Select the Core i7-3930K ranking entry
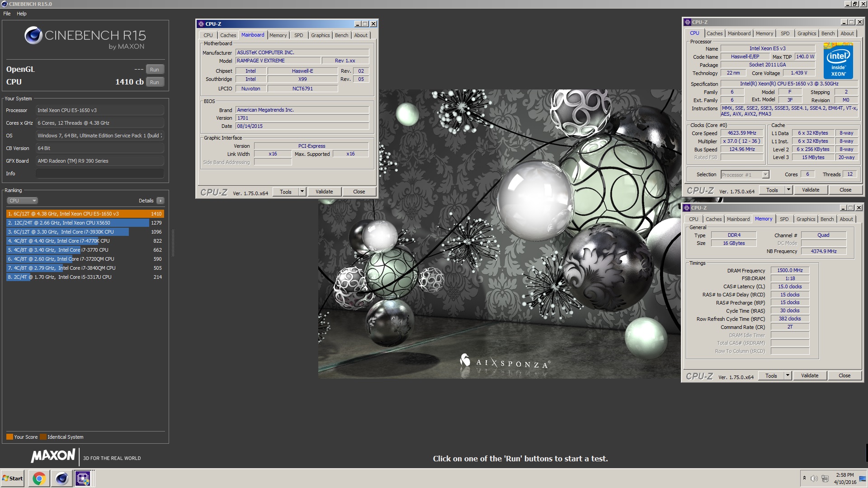This screenshot has height=488, width=868. (x=85, y=232)
